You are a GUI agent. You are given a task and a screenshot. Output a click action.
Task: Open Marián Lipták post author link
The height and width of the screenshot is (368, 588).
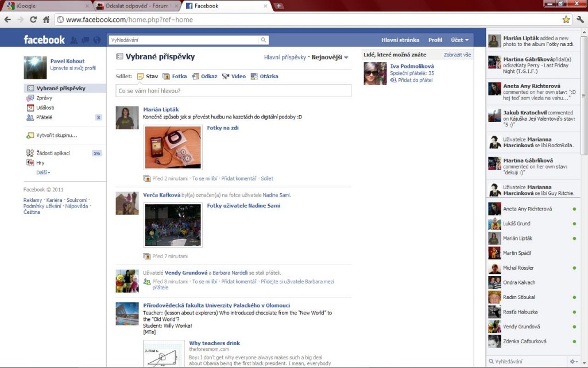pos(161,110)
